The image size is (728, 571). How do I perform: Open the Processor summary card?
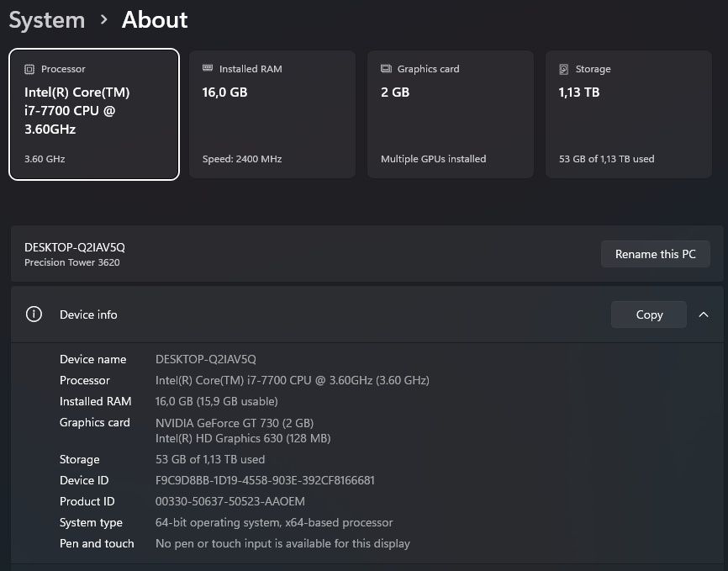pyautogui.click(x=94, y=114)
